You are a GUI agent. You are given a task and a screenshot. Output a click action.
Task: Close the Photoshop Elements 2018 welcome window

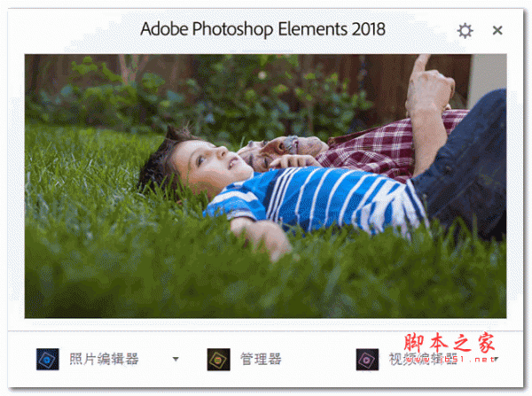[497, 30]
